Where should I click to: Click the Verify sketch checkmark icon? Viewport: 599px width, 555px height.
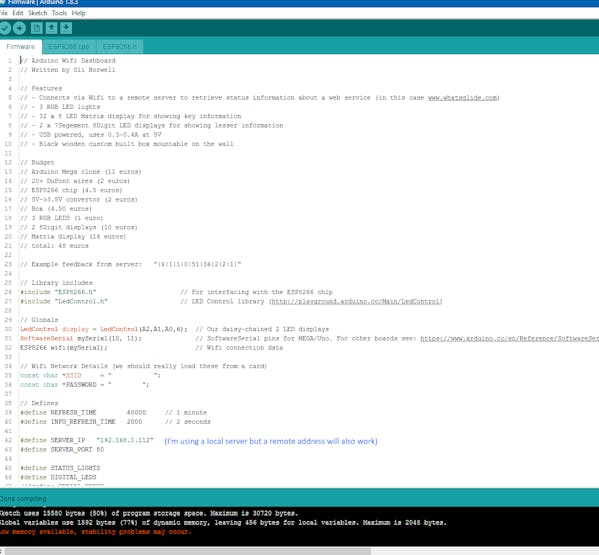pos(5,28)
